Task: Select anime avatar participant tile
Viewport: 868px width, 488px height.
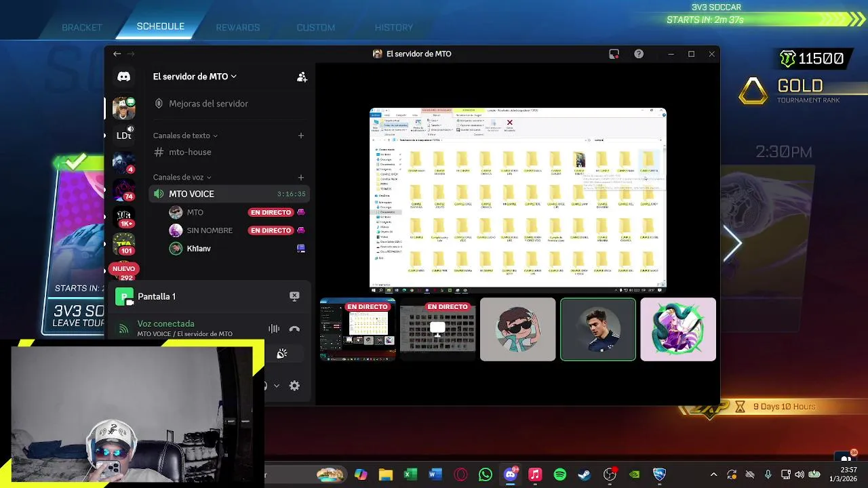Action: point(678,329)
